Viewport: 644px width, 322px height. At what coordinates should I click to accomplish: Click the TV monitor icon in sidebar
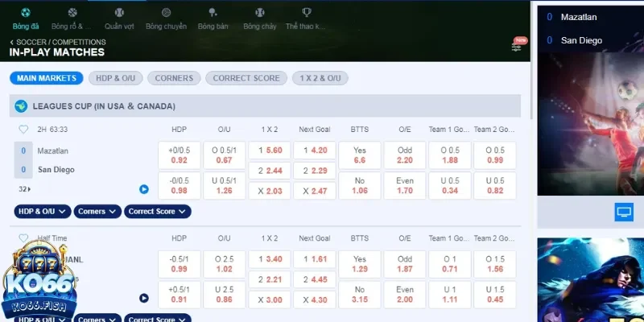[624, 212]
